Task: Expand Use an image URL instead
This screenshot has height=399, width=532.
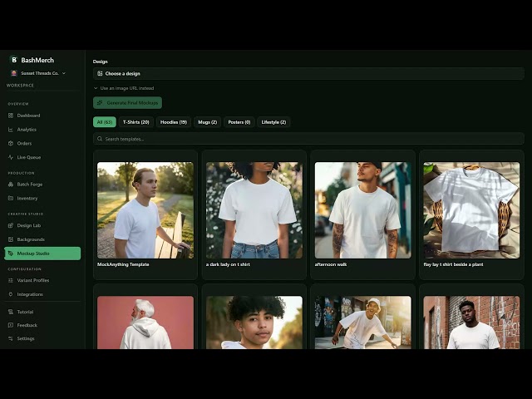Action: [124, 88]
